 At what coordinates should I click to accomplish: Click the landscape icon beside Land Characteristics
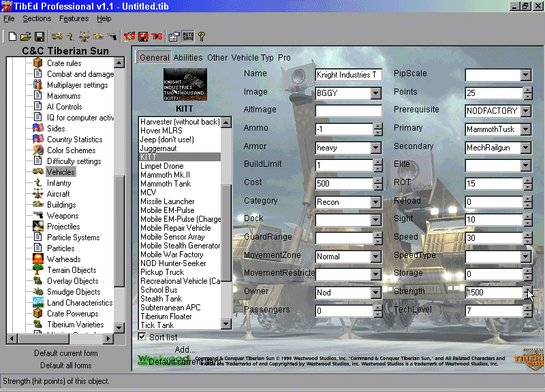click(38, 302)
